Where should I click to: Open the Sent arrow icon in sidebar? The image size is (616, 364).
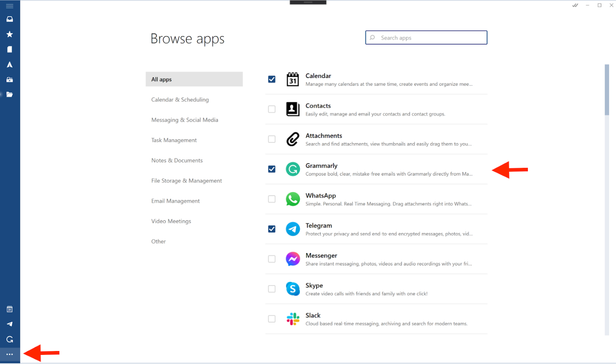click(x=9, y=65)
